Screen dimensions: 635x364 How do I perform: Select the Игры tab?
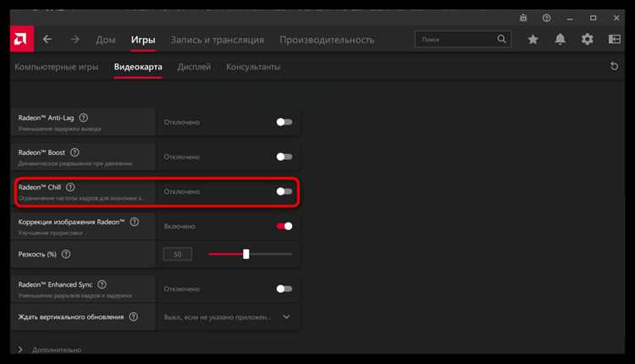tap(143, 40)
